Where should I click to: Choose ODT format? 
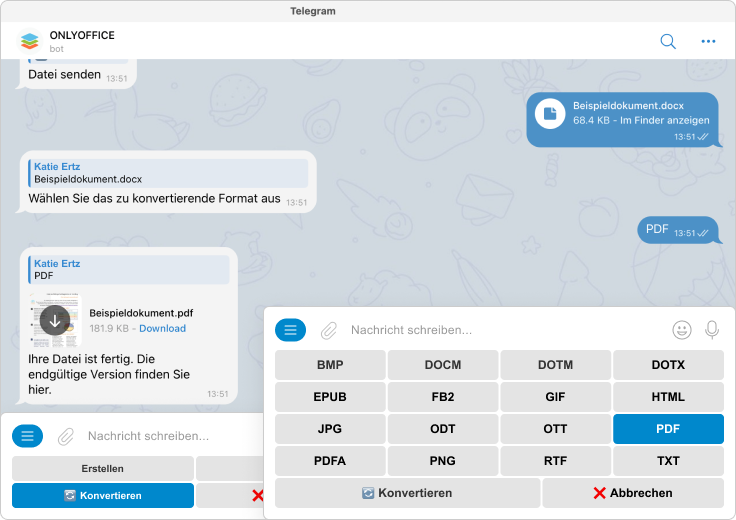point(443,428)
